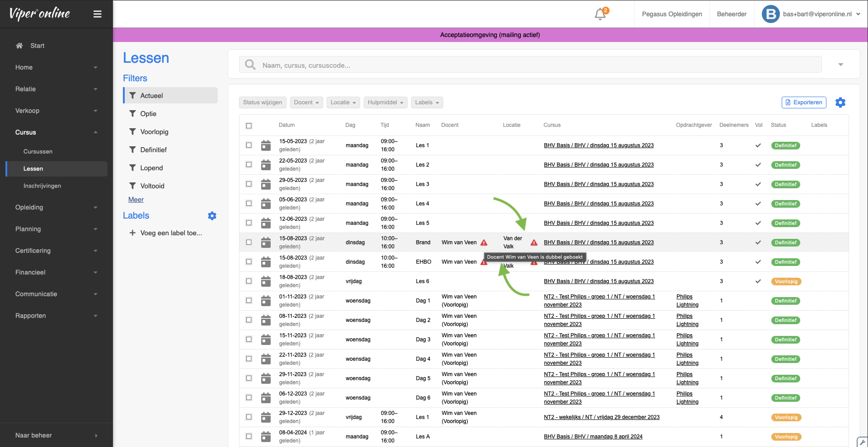
Task: Open the Docent dropdown filter
Action: [x=306, y=102]
